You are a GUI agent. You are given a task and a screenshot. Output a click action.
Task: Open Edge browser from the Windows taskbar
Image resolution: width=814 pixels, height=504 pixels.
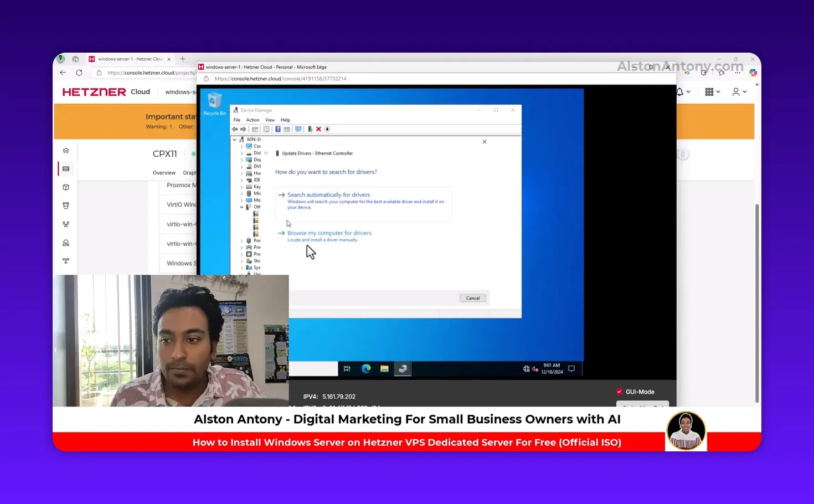(366, 369)
